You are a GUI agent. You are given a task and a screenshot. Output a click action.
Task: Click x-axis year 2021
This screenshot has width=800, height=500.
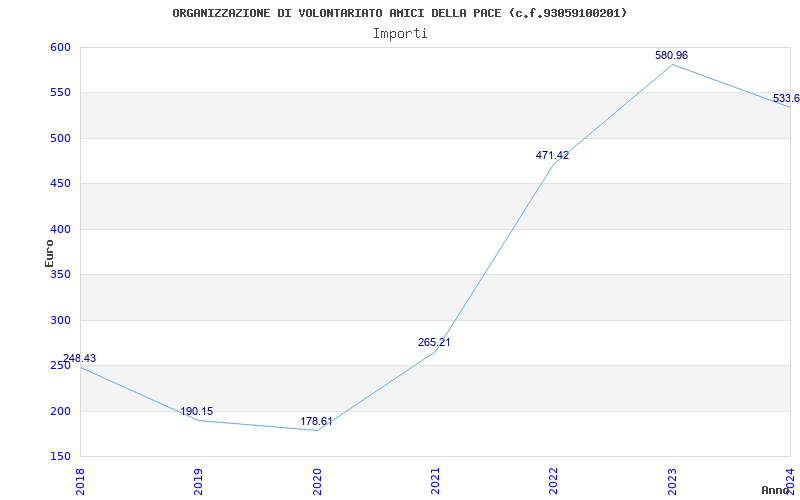435,481
